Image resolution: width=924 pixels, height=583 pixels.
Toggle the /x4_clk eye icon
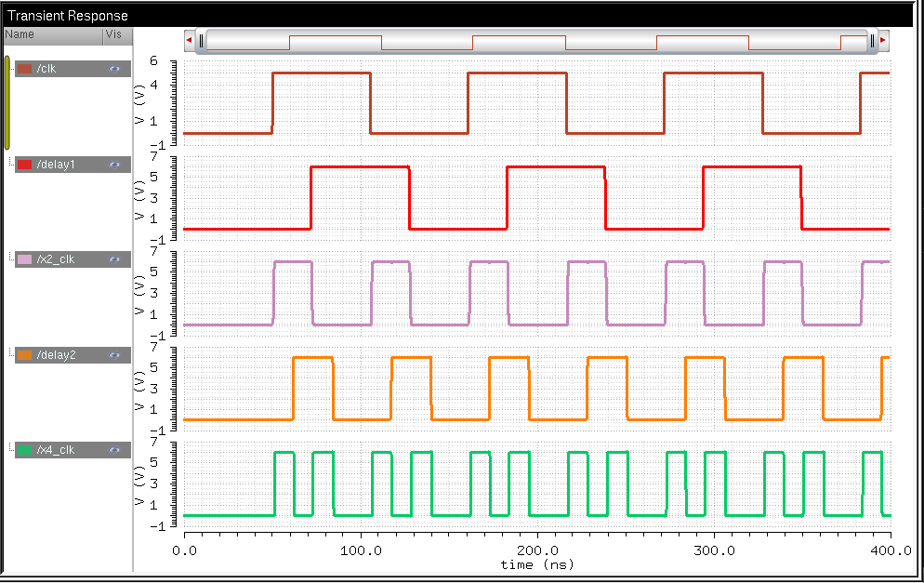point(114,450)
